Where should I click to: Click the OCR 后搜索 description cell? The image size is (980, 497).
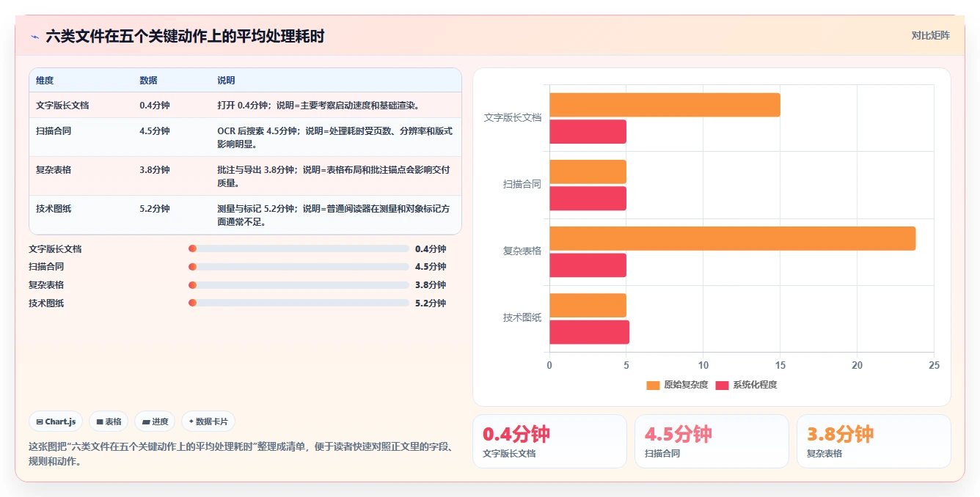point(335,137)
